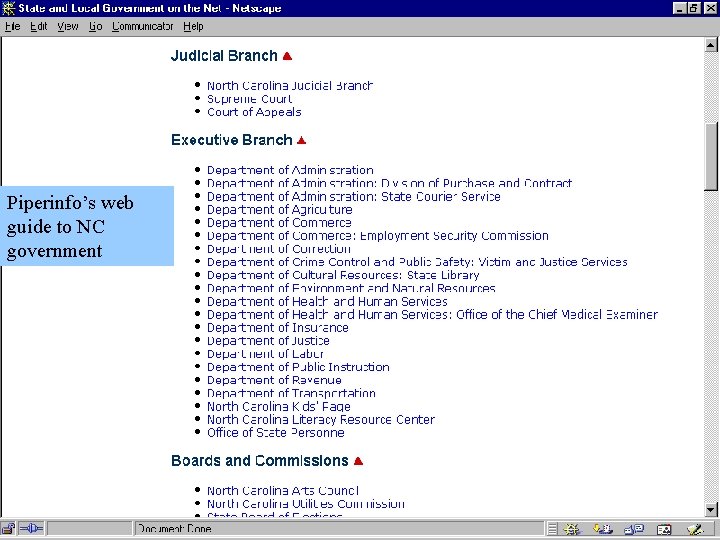
Task: Click the security padlock icon in status bar
Action: coord(8,529)
